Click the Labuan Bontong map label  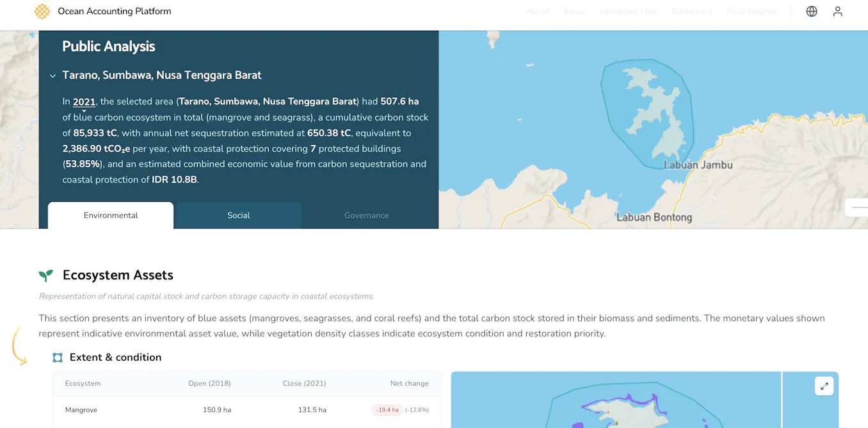(654, 217)
